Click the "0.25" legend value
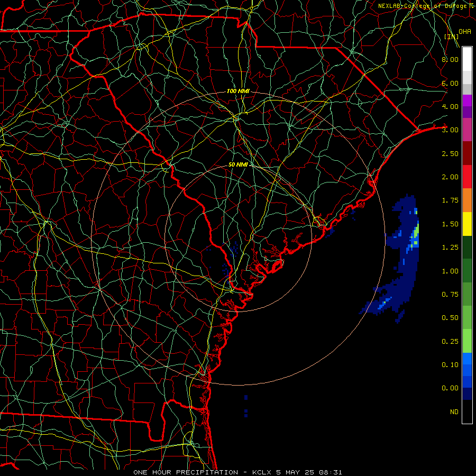476x476 pixels. 450,342
